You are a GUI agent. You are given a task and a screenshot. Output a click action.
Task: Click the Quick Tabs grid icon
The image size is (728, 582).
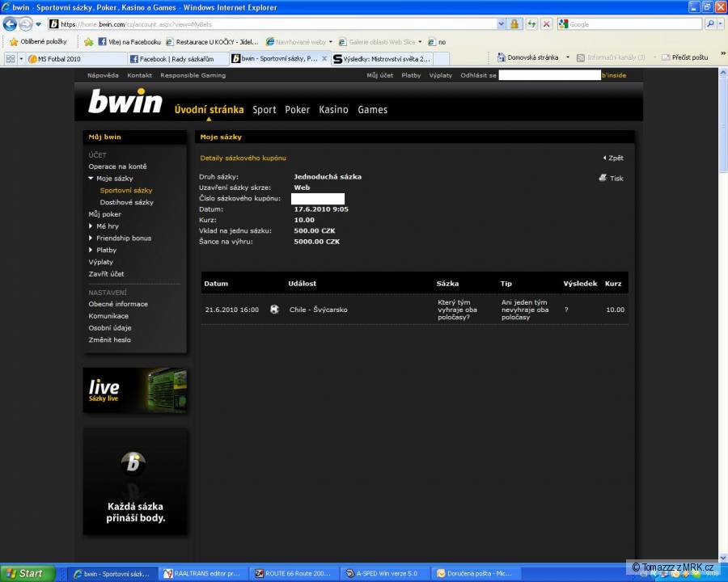point(11,58)
